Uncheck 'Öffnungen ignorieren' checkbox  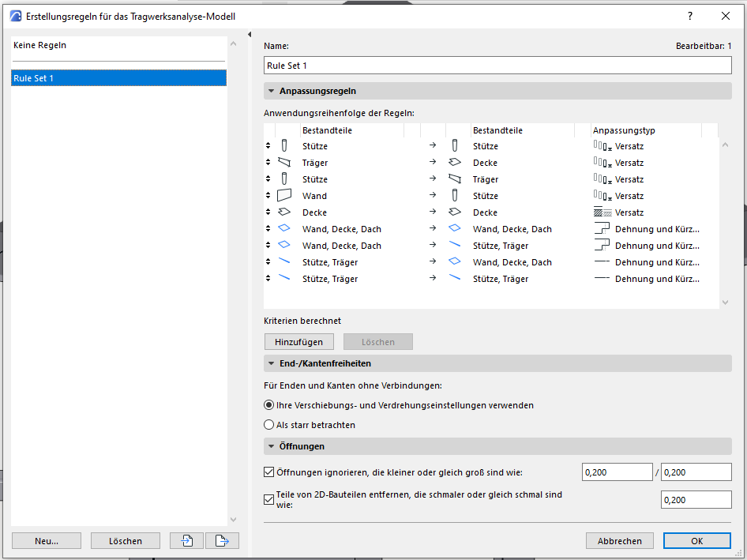(269, 472)
